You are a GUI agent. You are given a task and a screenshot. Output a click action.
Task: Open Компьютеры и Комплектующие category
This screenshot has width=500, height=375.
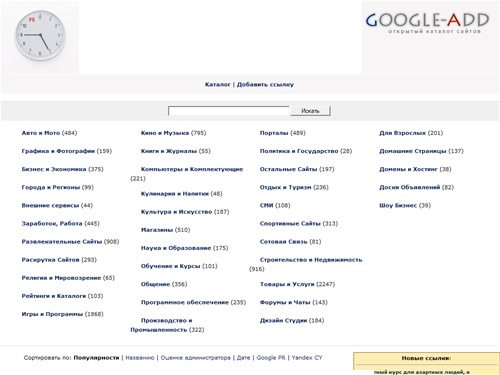click(192, 169)
